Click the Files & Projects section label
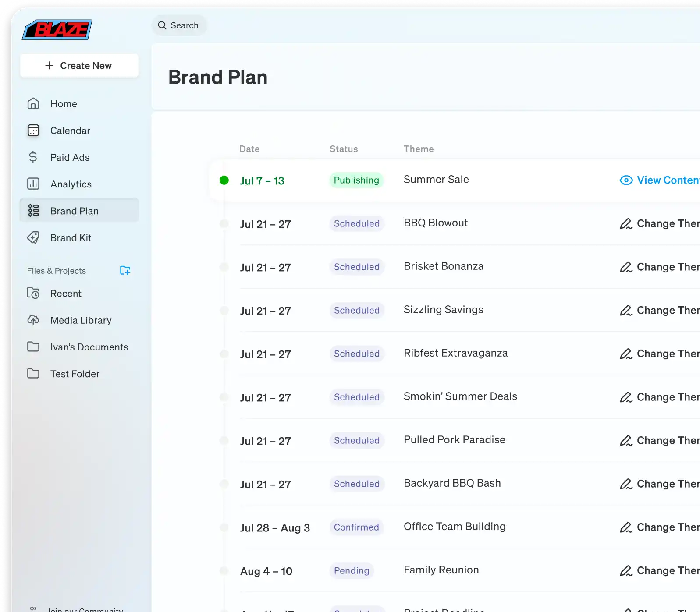 57,271
